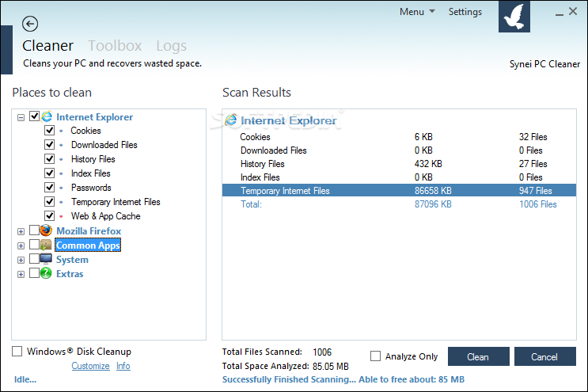Select the Internet Explorer tree label
The image size is (588, 392).
pos(94,117)
